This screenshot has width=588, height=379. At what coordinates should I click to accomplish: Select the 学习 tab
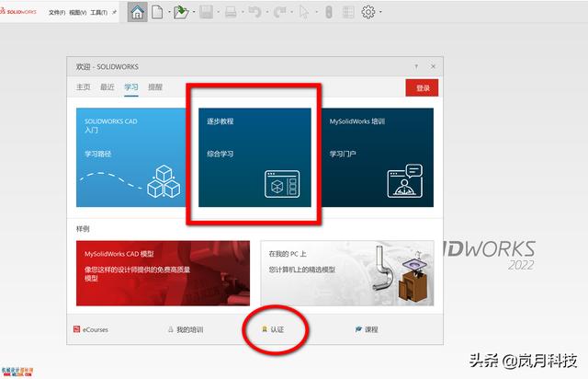point(131,87)
